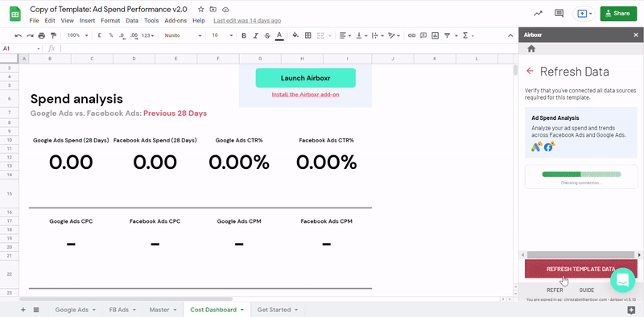Click the Name Box showing A1

[22, 48]
